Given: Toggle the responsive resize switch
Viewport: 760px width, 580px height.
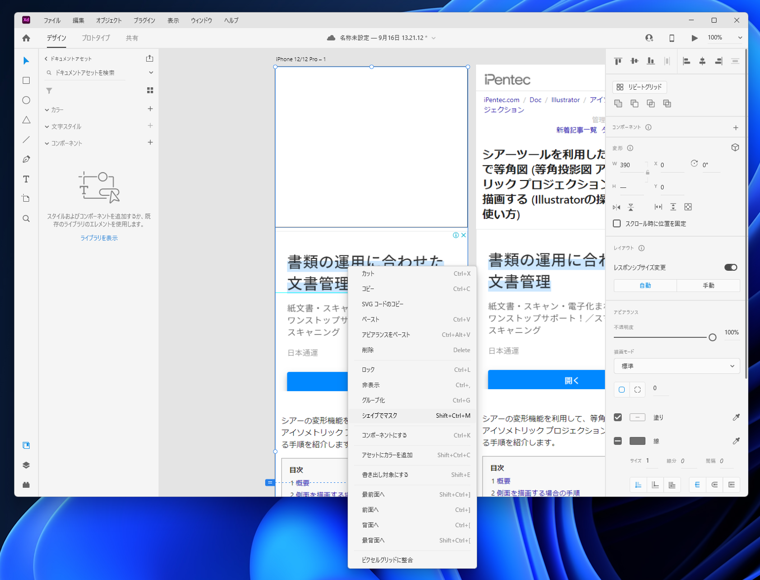Looking at the screenshot, I should tap(730, 267).
